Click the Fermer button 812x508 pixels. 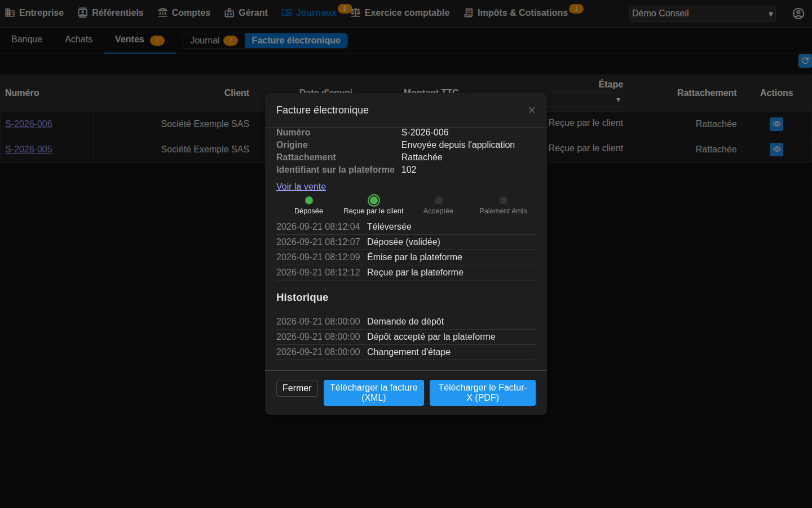[297, 388]
